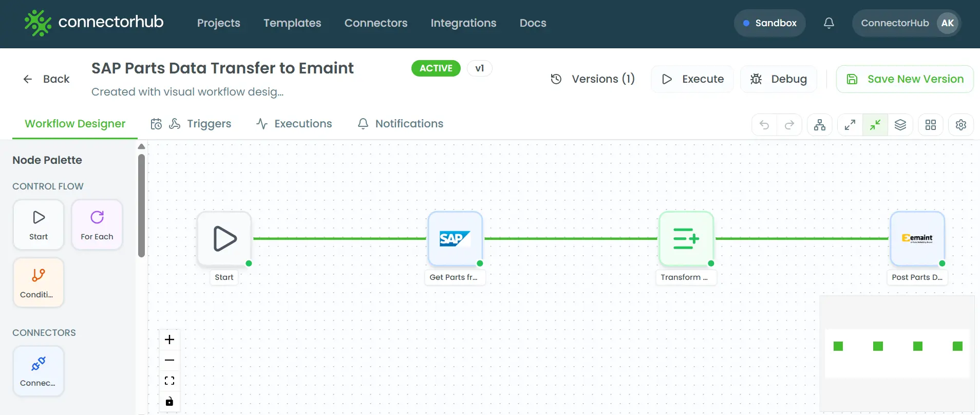The width and height of the screenshot is (980, 415).
Task: Open Versions (1) history
Action: (593, 79)
